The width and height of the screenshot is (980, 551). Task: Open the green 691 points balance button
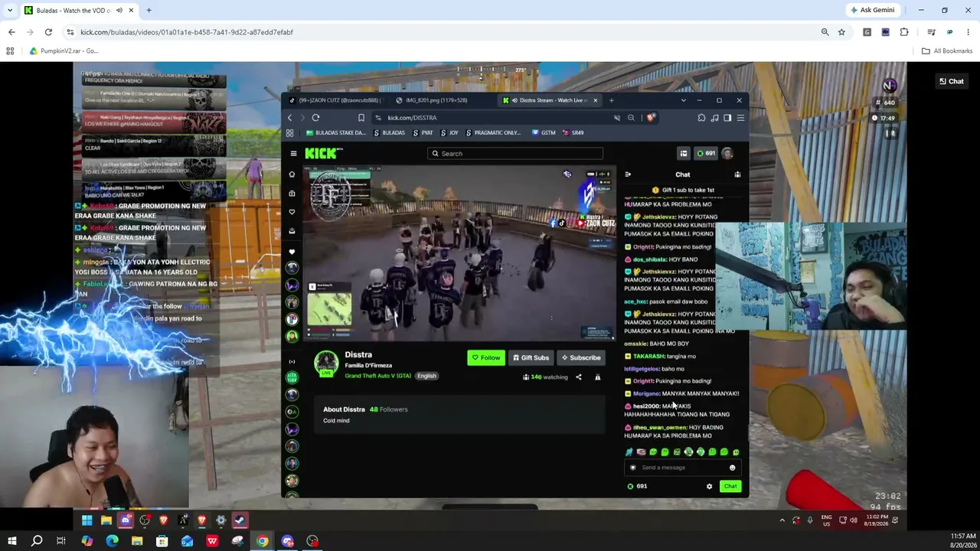[706, 154]
